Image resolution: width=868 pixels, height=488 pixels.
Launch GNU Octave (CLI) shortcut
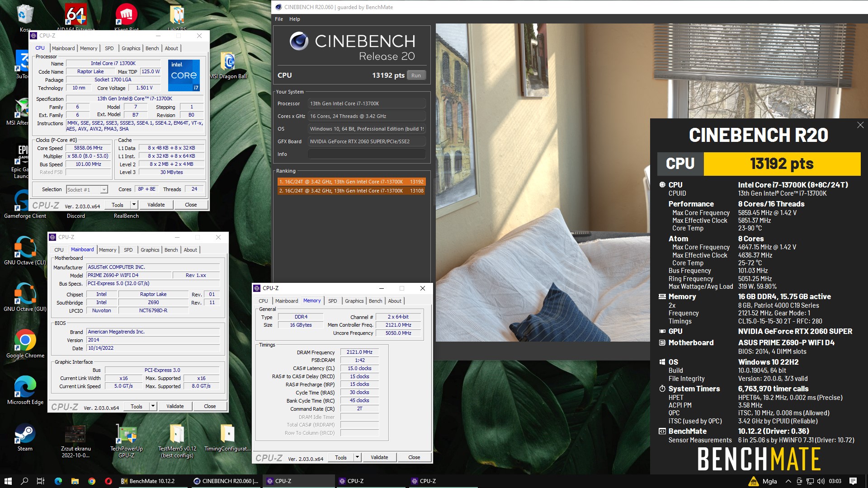(25, 250)
